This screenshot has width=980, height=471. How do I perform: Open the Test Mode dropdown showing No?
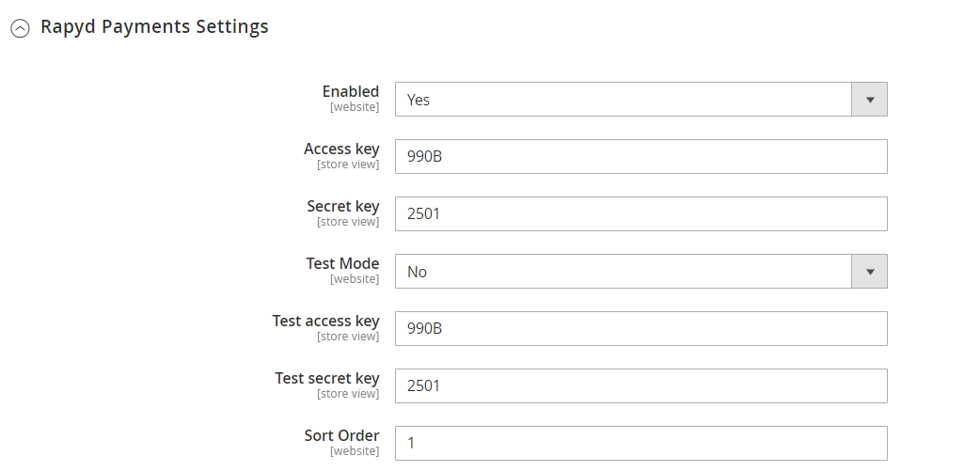click(623, 272)
